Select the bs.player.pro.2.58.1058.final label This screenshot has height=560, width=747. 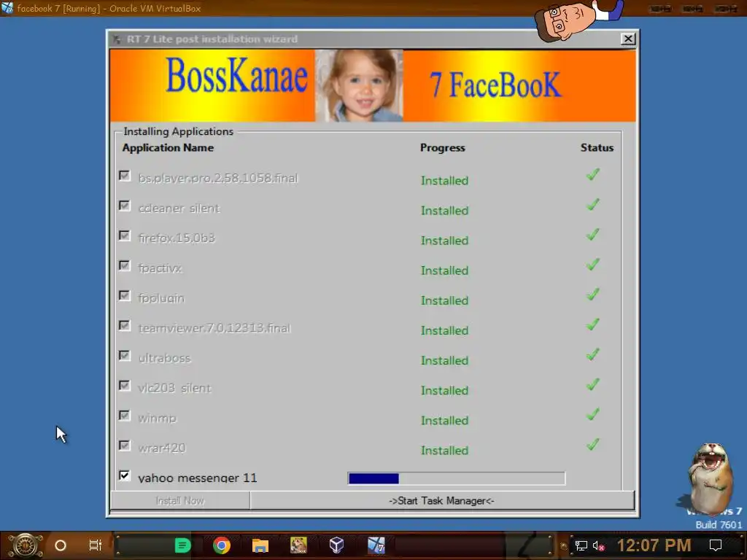(217, 178)
